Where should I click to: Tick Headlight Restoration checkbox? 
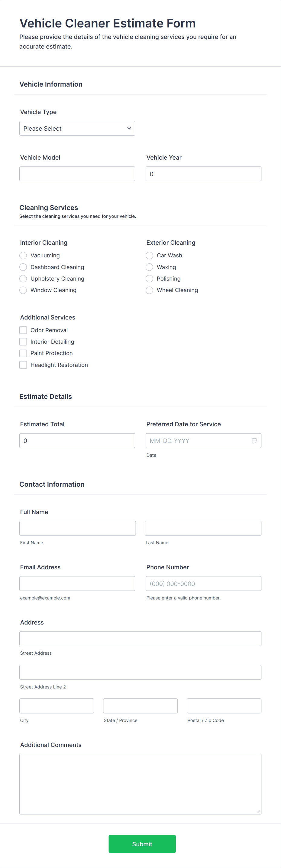[23, 365]
